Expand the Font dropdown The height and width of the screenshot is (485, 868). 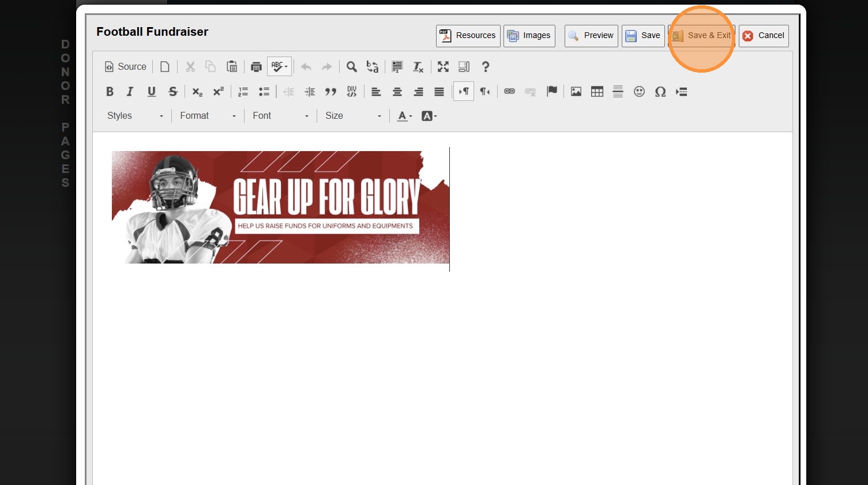pos(280,116)
